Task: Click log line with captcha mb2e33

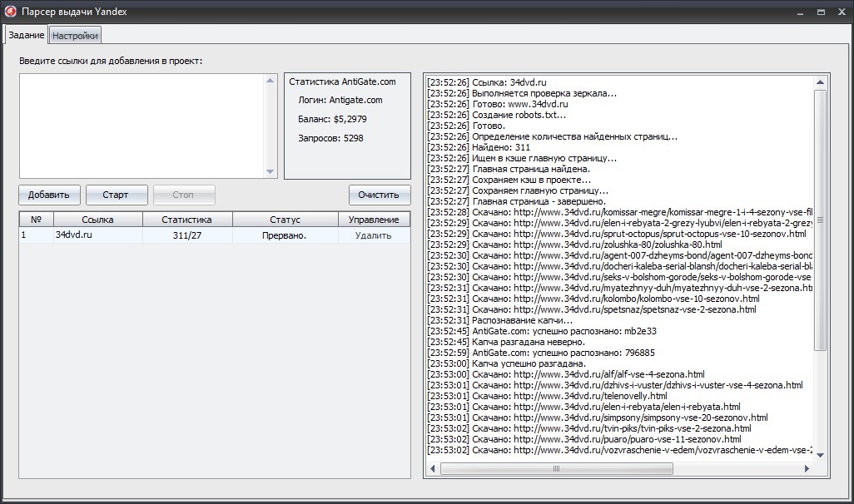Action: click(x=542, y=331)
